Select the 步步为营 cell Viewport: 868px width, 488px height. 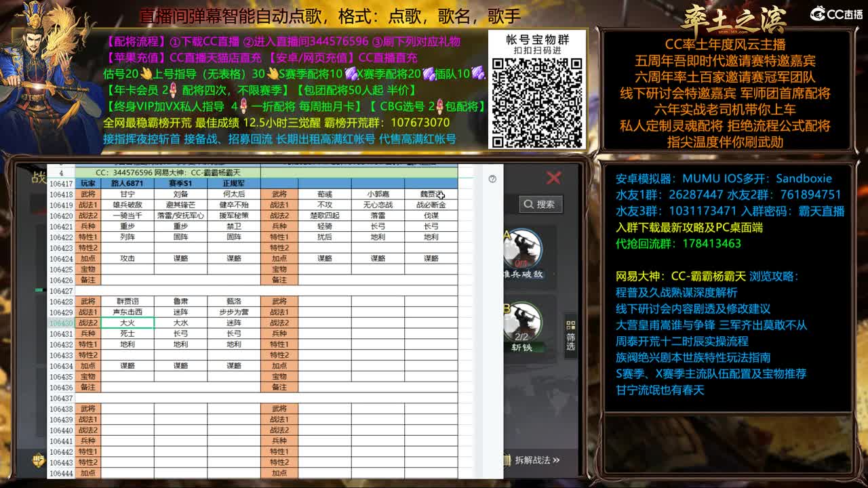(x=234, y=312)
